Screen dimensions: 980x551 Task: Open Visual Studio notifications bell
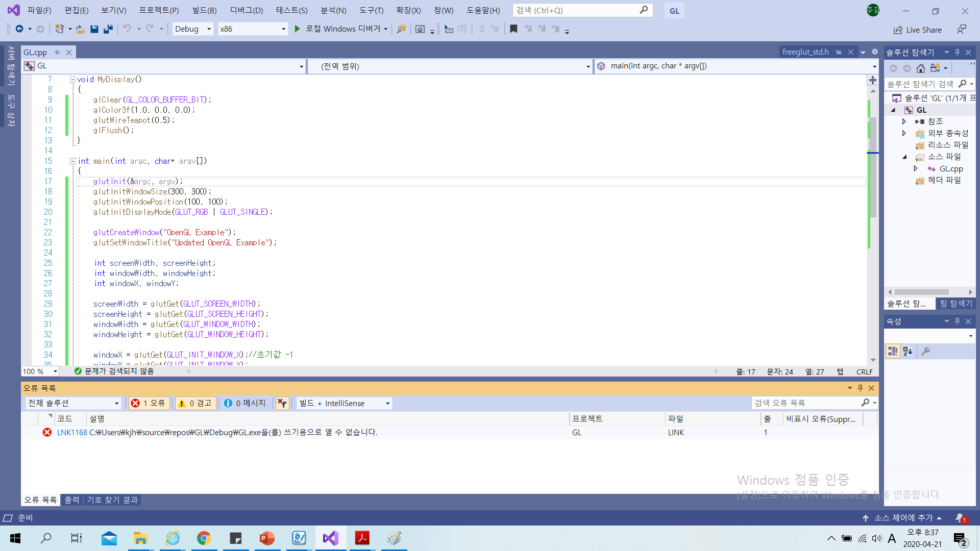coord(960,518)
